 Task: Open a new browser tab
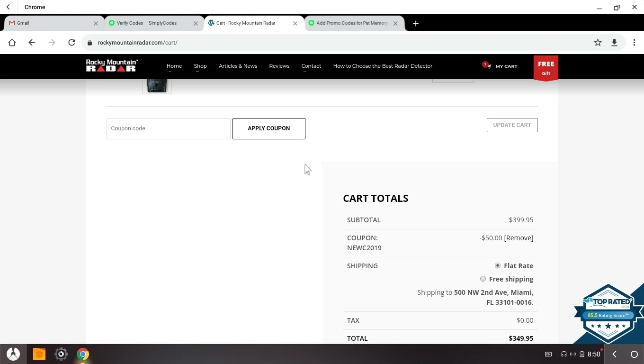[416, 23]
